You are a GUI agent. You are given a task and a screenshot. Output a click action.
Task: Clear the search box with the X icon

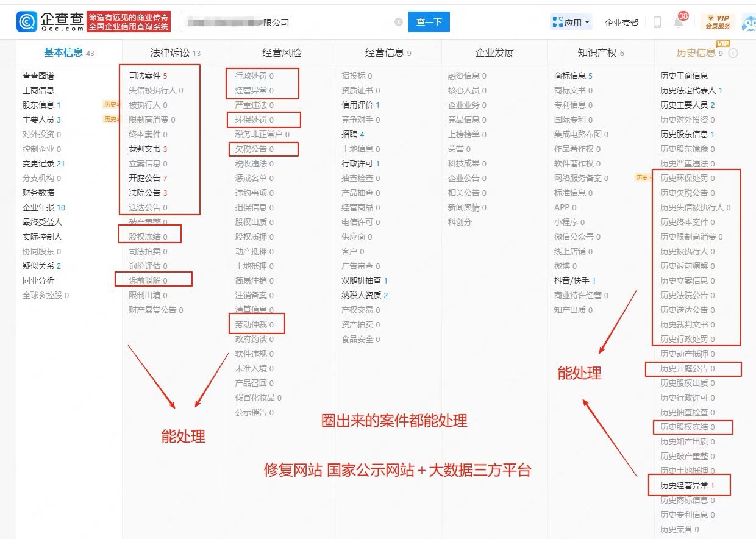point(399,22)
